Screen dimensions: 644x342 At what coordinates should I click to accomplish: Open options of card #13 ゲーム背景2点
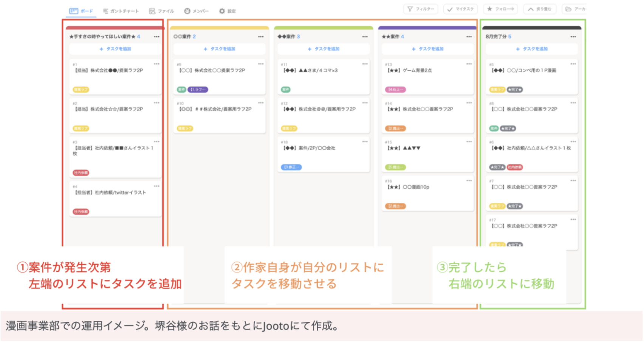pos(469,64)
